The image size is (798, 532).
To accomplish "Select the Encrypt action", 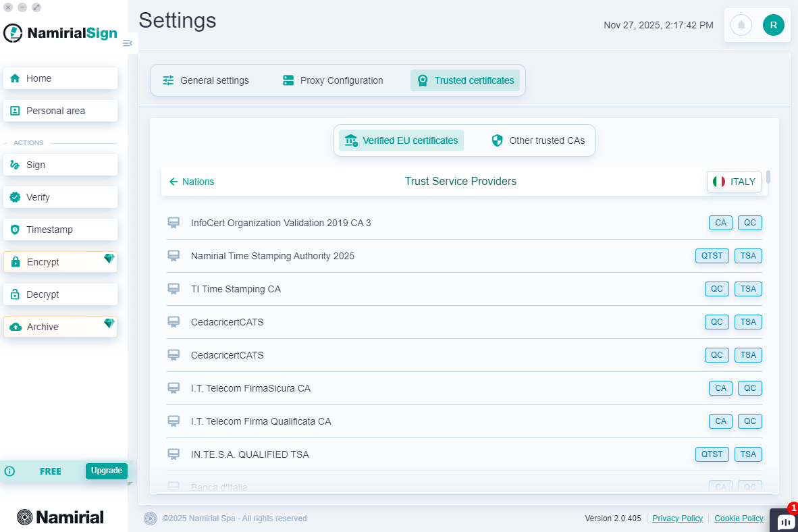I will [x=60, y=262].
